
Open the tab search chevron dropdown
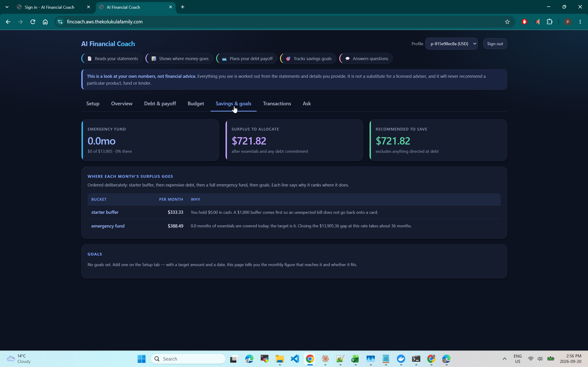pos(7,7)
